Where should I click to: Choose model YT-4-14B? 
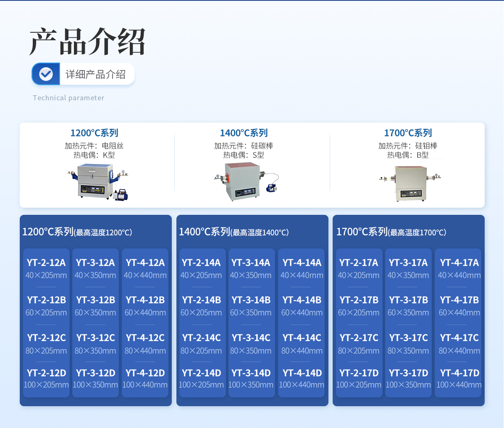tap(302, 300)
